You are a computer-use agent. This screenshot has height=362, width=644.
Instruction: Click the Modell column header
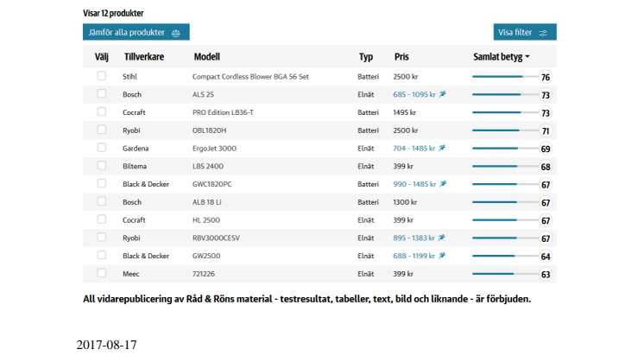[x=206, y=57]
